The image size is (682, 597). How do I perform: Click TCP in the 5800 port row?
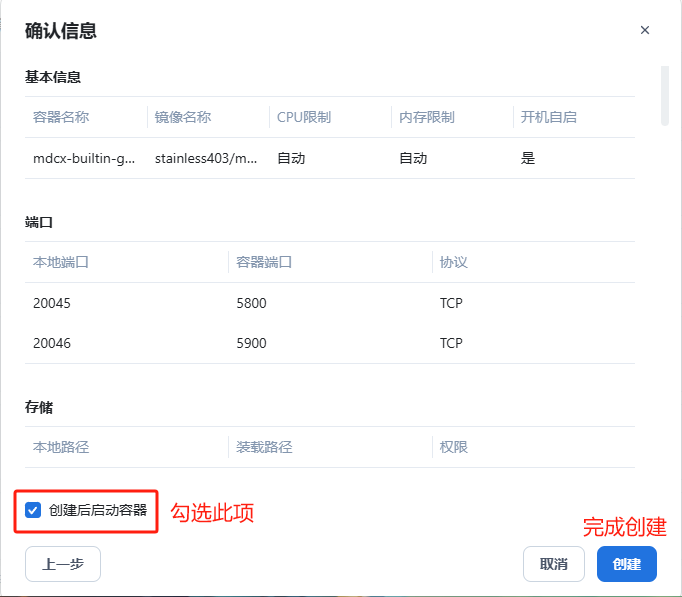(451, 303)
